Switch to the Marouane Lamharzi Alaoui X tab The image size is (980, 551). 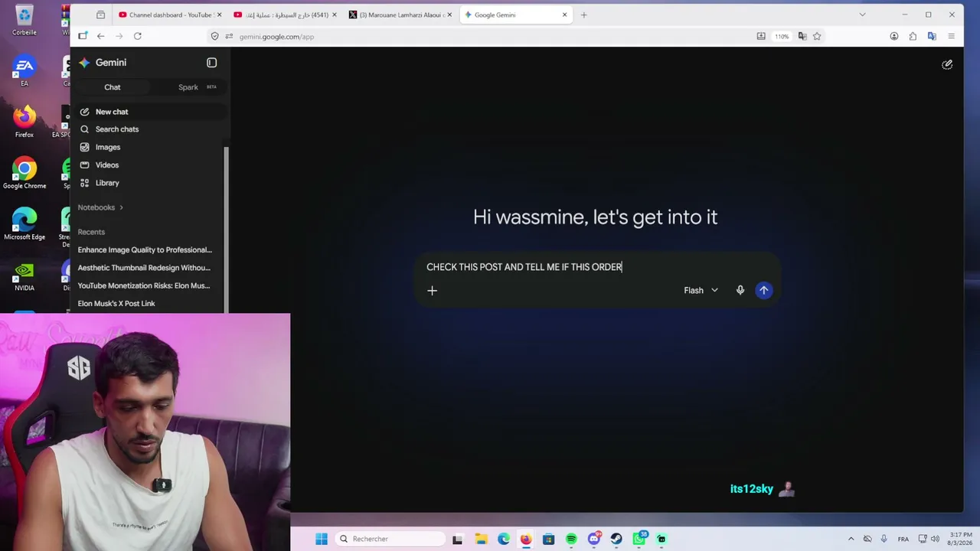coord(400,15)
